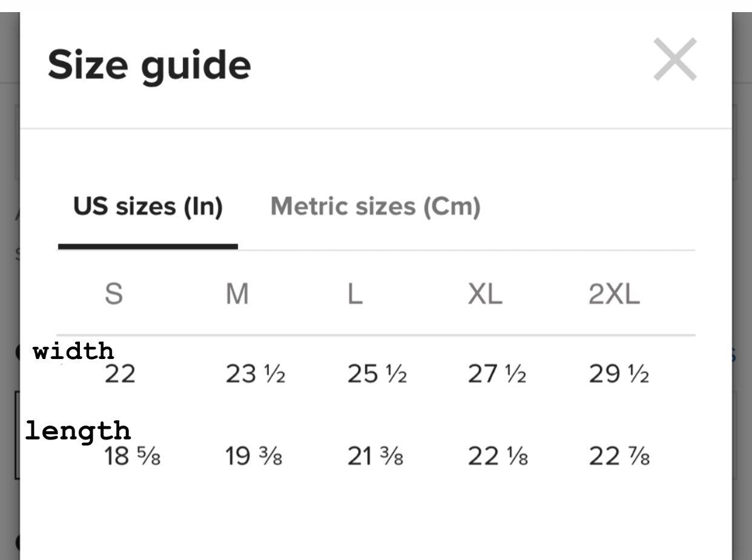Select length value 22 ⅛ for XL
This screenshot has height=560, width=752.
tap(498, 456)
